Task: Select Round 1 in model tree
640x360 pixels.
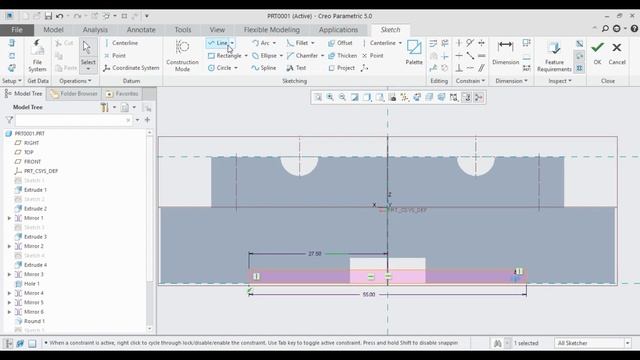Action: [30, 321]
